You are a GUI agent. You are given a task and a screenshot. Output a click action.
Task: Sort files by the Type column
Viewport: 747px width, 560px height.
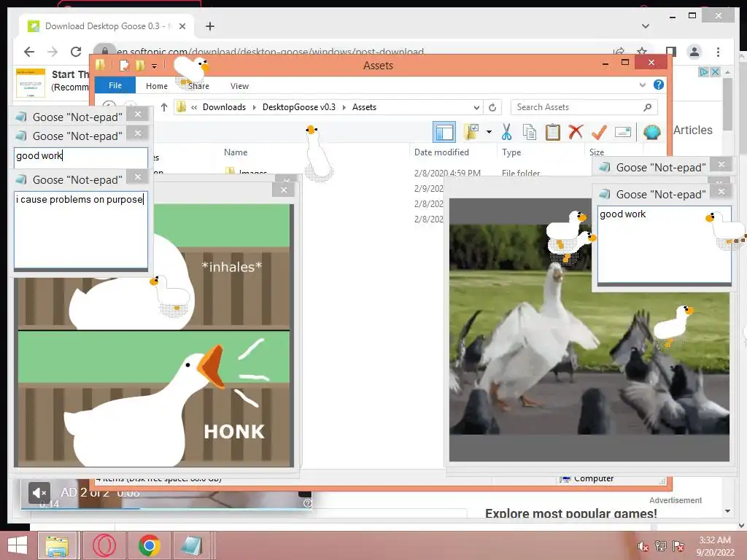coord(511,152)
